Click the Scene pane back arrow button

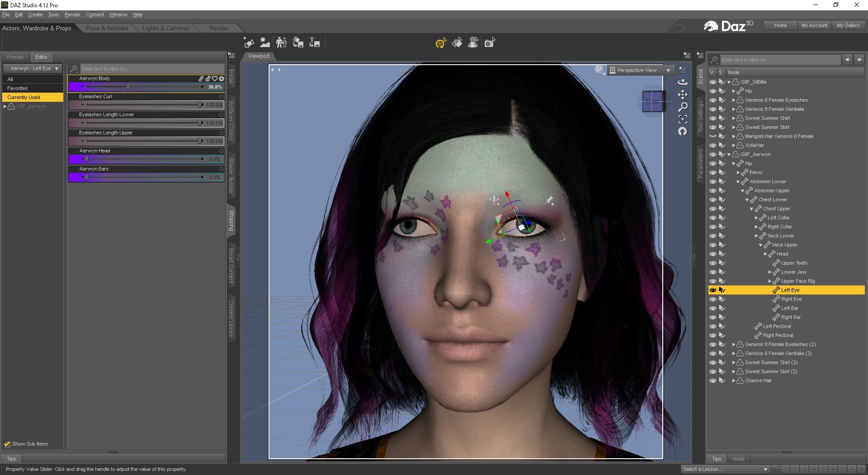(848, 59)
